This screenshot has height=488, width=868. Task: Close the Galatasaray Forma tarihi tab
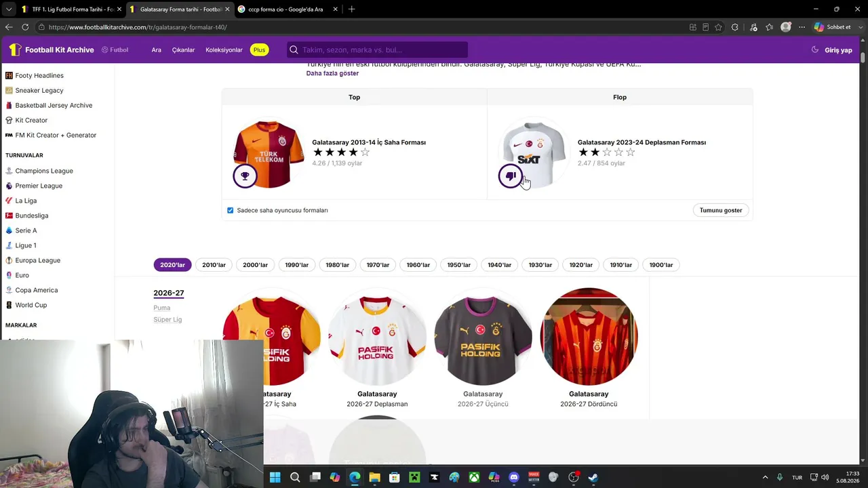tap(227, 9)
